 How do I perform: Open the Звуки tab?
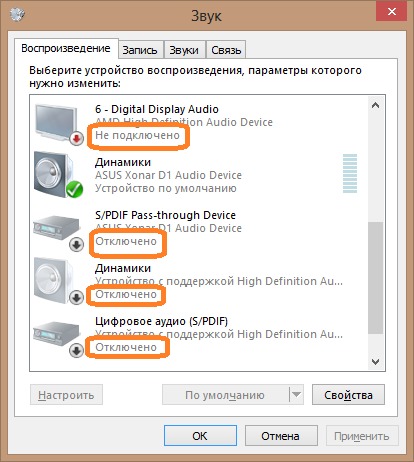click(184, 50)
